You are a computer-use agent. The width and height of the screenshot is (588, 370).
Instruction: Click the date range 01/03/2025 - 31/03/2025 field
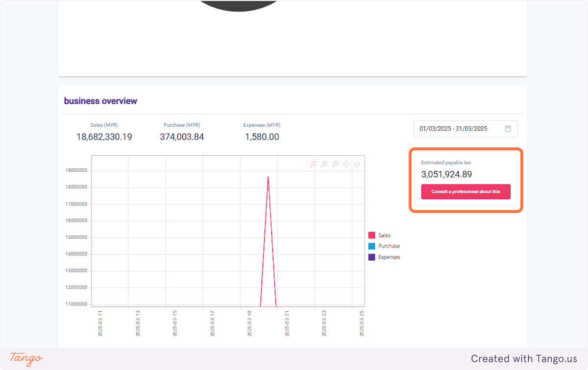[465, 129]
